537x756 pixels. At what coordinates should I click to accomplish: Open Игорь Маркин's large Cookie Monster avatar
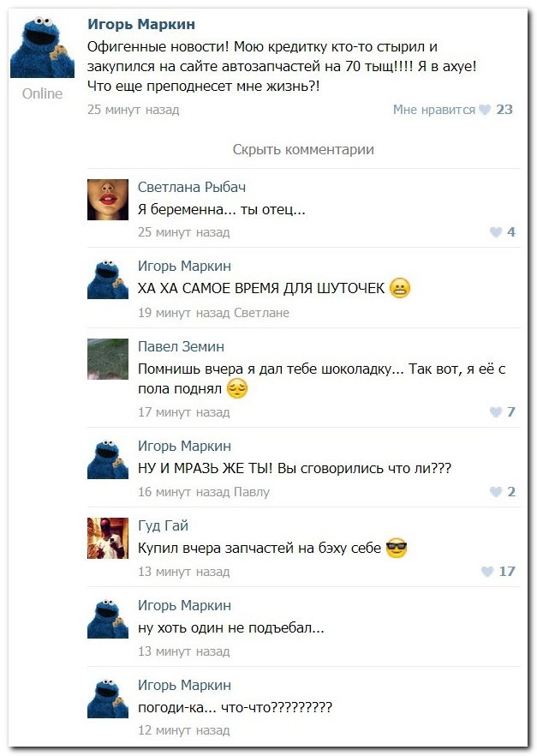click(x=42, y=46)
